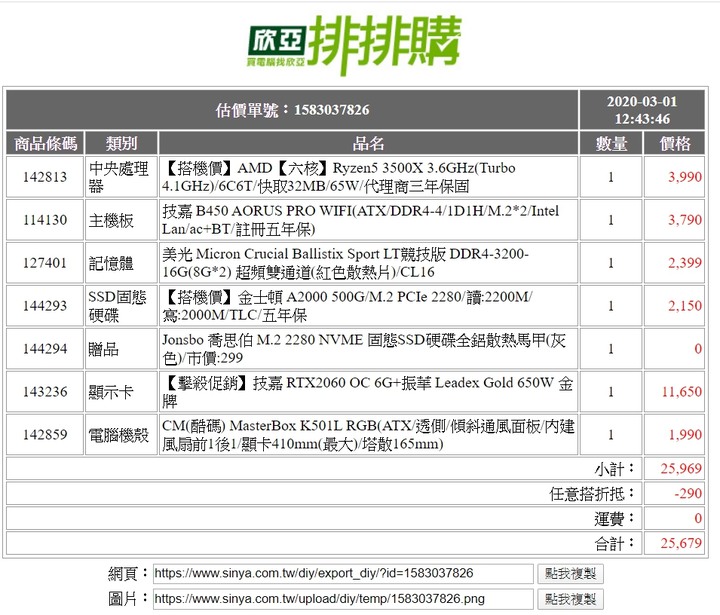Click the 技嘉 B450 AORUS PRO WIFI product name
The height and width of the screenshot is (615, 720).
(368, 220)
